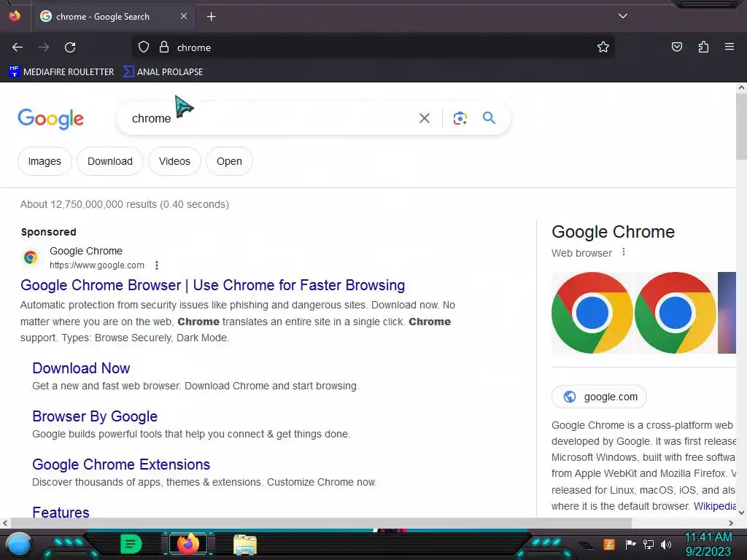Screen dimensions: 747x560
Task: Open the Browser By Google sitelink
Action: coord(95,416)
